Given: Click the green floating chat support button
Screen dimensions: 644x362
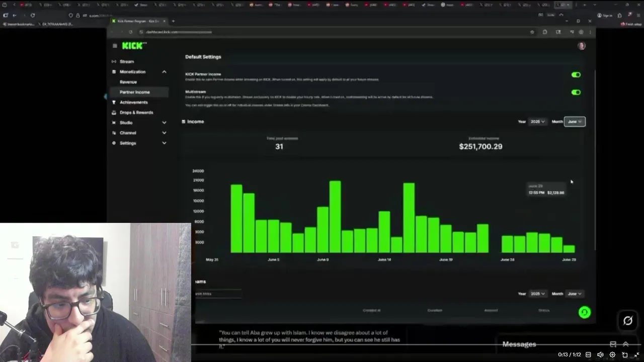Looking at the screenshot, I should coord(584,312).
